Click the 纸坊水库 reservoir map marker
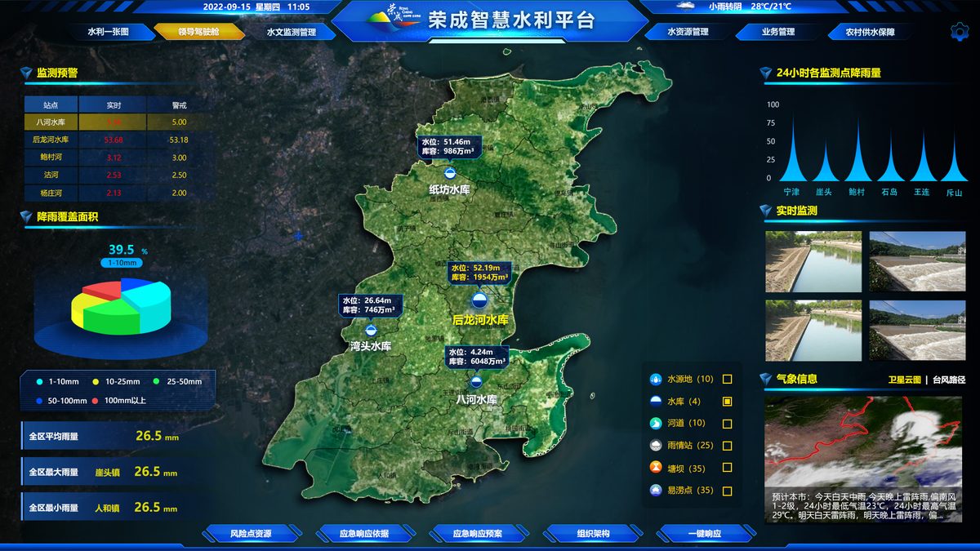Viewport: 980px width, 551px height. point(449,173)
